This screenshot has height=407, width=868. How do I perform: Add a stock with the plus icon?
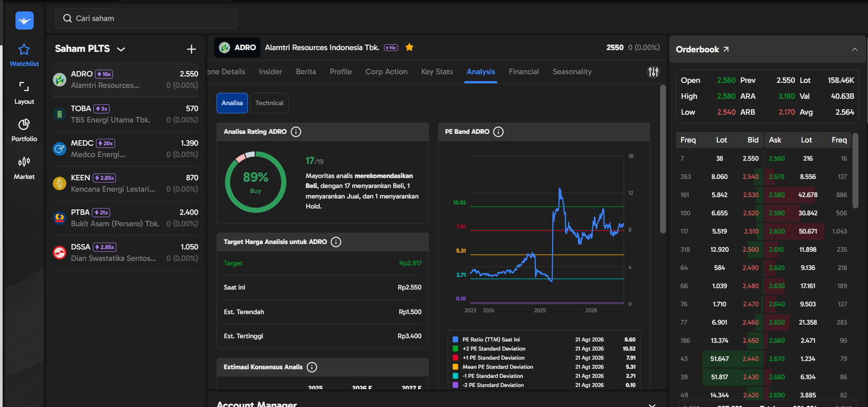[x=192, y=49]
